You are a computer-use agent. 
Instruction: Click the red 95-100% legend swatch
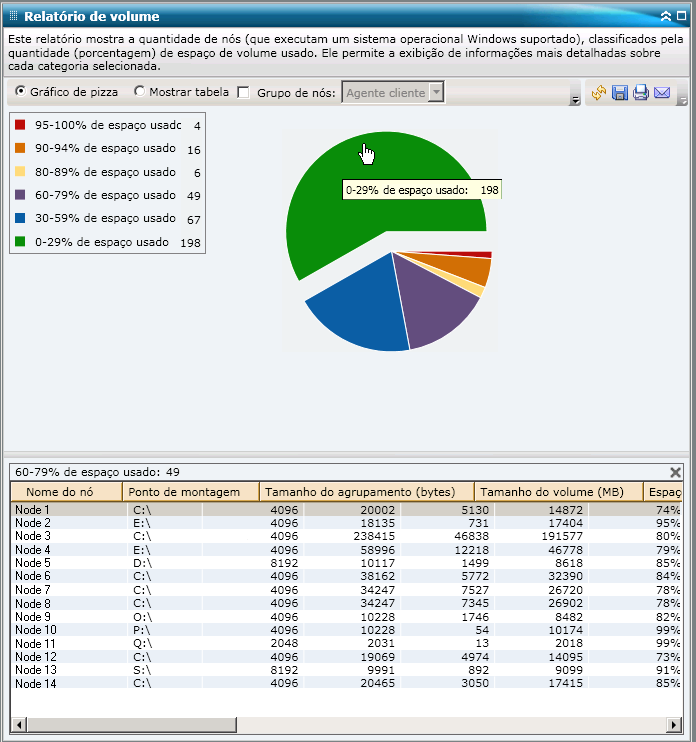point(20,125)
